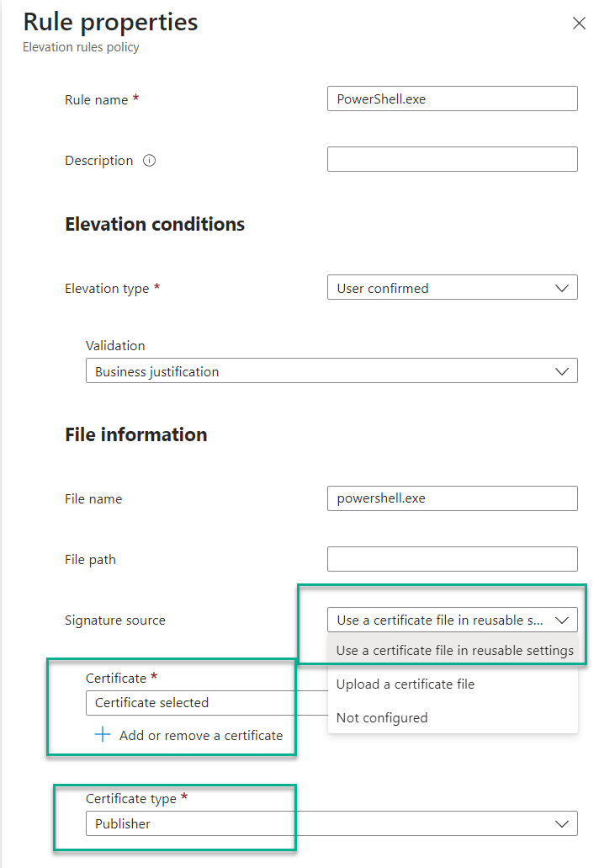The width and height of the screenshot is (599, 868).
Task: Click the Validation dropdown chevron
Action: [562, 370]
